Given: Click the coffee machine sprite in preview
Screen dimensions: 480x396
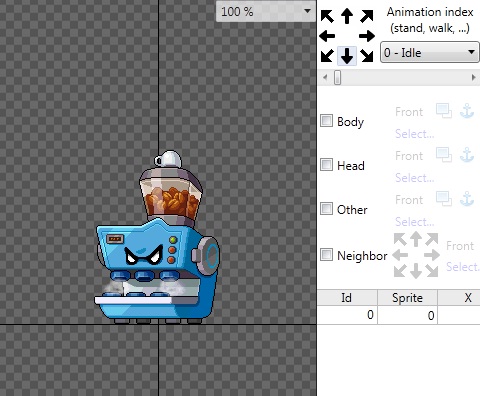Looking at the screenshot, I should [157, 237].
